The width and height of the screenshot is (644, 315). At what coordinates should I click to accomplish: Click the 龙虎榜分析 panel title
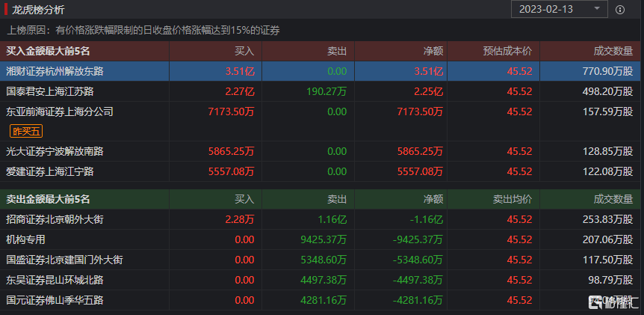tap(38, 10)
